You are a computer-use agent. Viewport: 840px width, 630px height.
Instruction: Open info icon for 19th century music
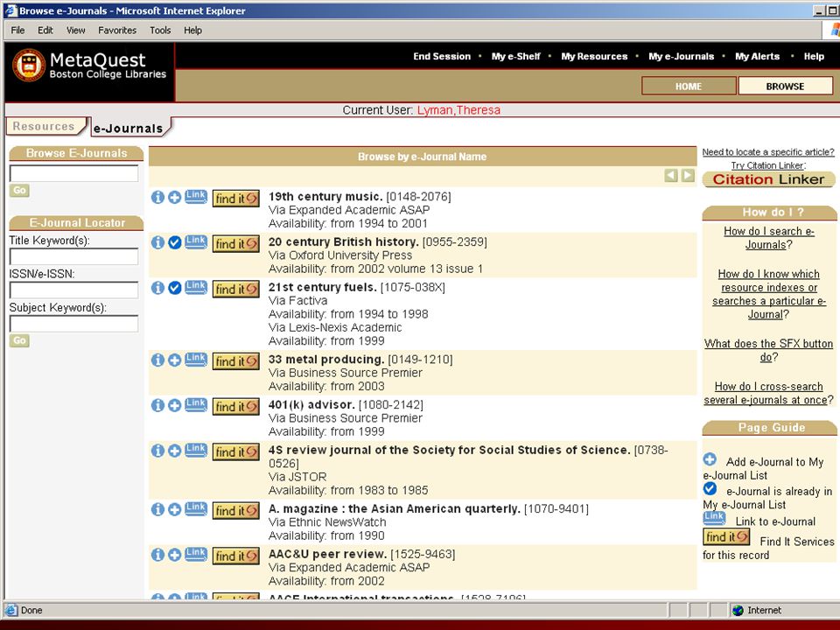click(157, 197)
